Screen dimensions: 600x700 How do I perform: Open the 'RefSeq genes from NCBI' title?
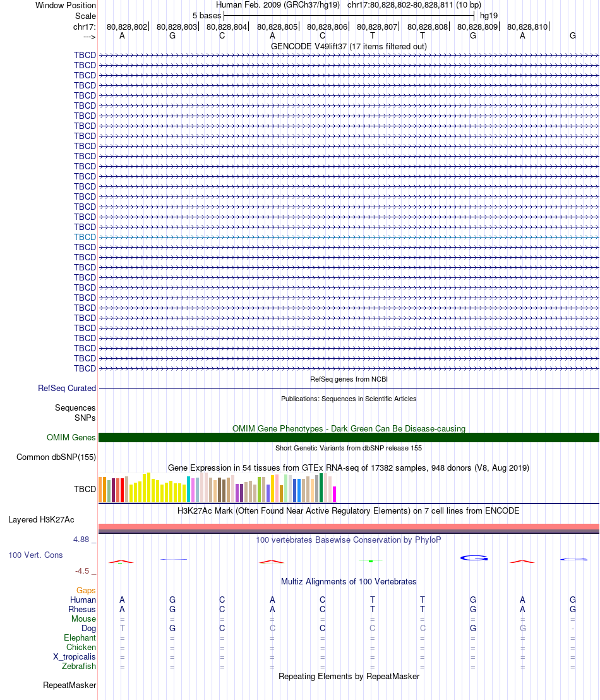pyautogui.click(x=349, y=379)
